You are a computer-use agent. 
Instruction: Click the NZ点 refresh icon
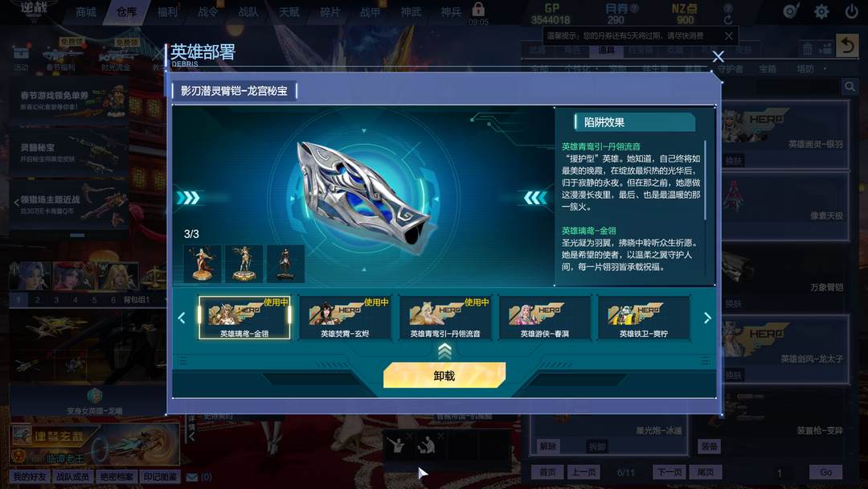[728, 20]
